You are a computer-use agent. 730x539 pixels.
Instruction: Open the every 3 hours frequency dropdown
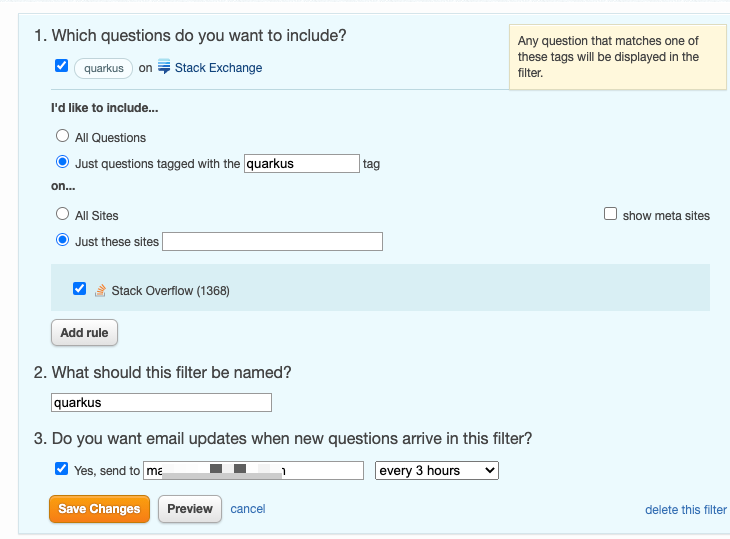click(x=436, y=470)
